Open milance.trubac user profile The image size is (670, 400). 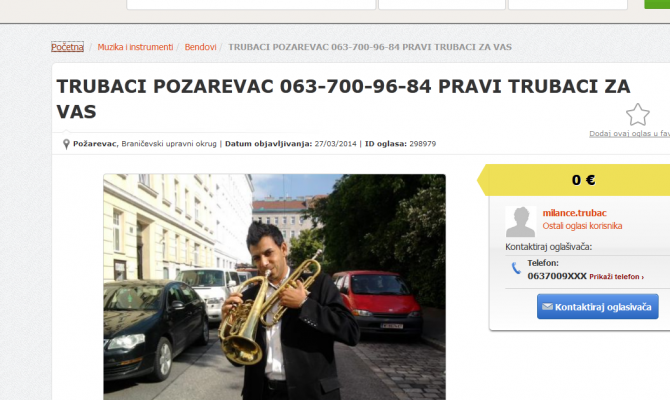point(574,213)
